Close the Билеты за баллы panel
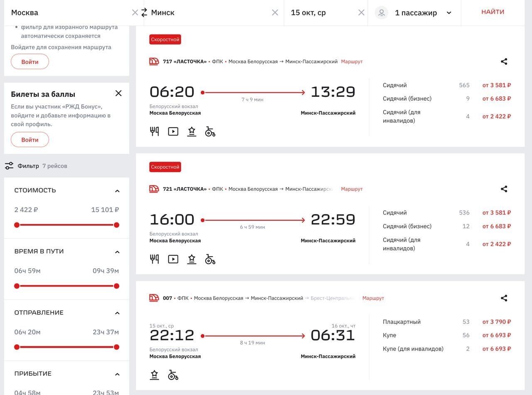The height and width of the screenshot is (395, 532). (x=118, y=93)
